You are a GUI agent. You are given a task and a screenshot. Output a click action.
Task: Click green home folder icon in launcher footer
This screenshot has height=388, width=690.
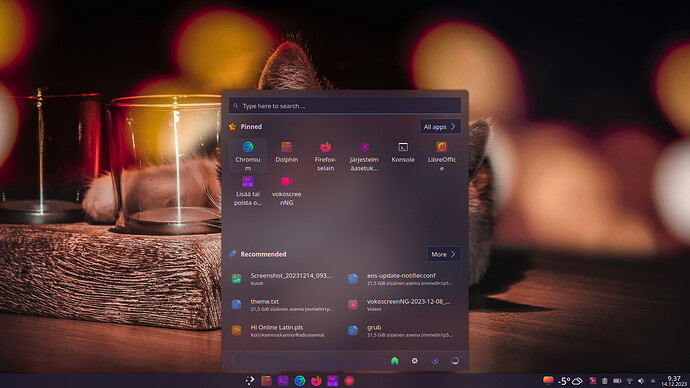point(395,361)
